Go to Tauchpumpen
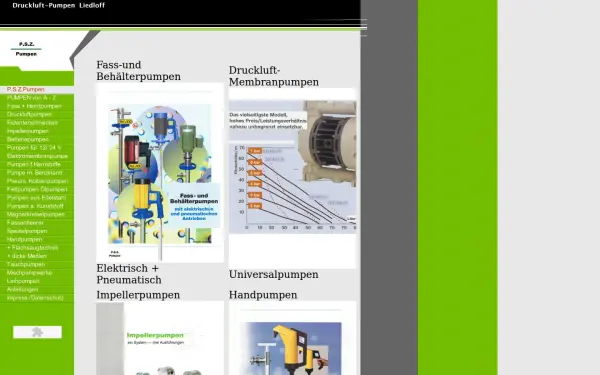 pos(37,264)
